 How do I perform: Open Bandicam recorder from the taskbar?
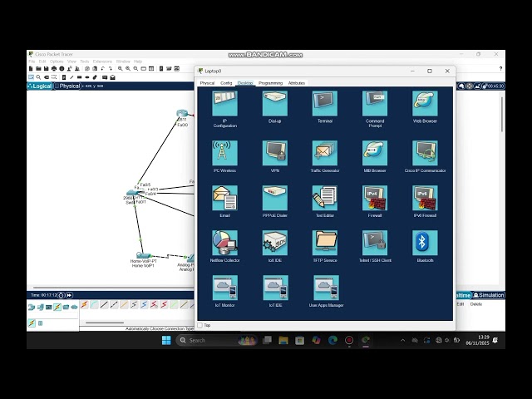[349, 340]
